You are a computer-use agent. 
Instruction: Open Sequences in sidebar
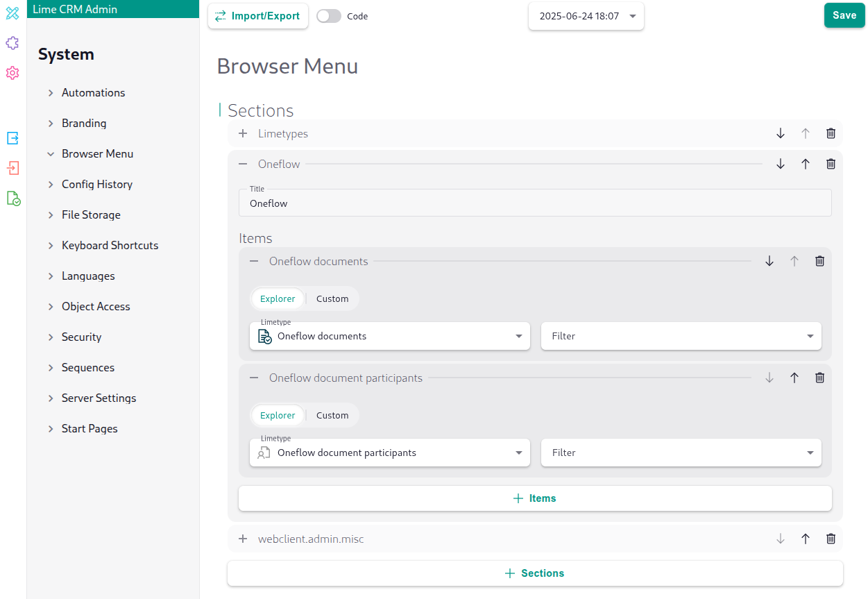point(88,367)
